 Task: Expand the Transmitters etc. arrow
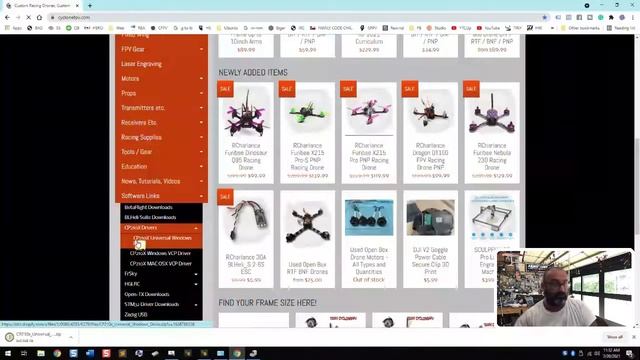pos(201,108)
